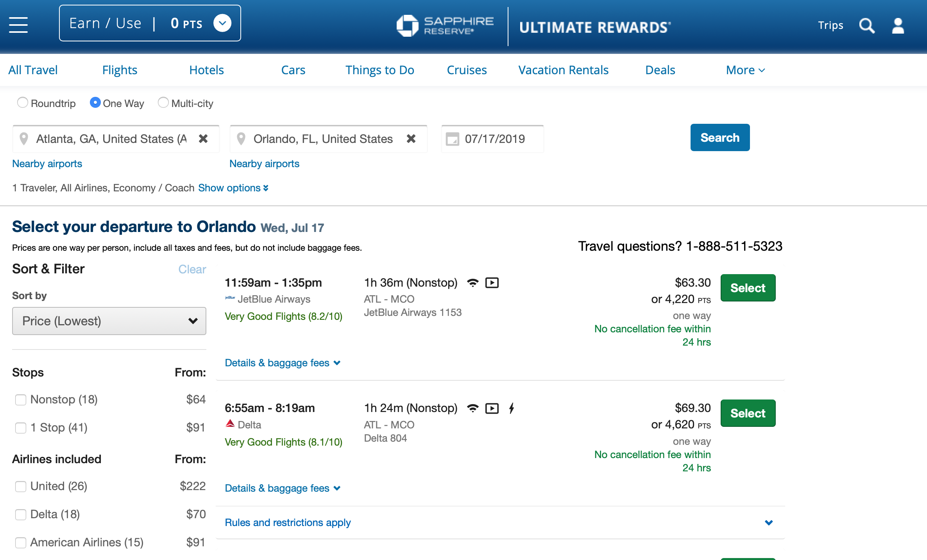Open the Things to Do tab
927x560 pixels.
click(x=380, y=70)
